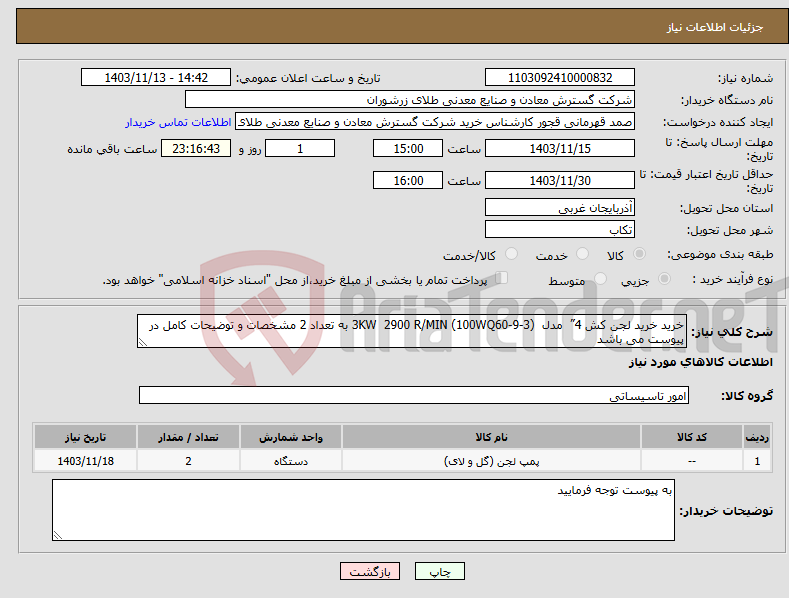
Task: Click the ردیف column header
Action: 757,437
